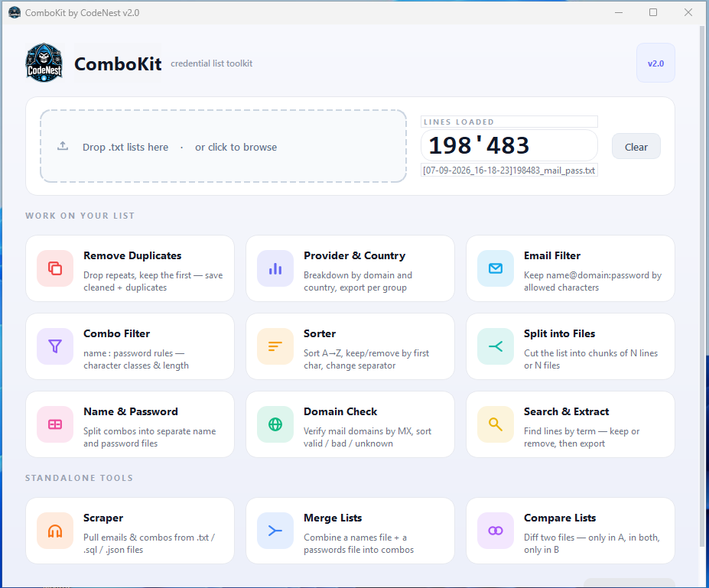Click the app icon in the title bar
This screenshot has height=588, width=709.
pos(15,13)
